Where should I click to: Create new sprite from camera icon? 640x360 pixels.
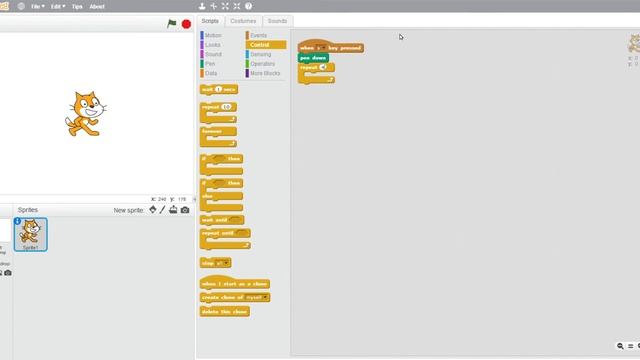coord(185,210)
